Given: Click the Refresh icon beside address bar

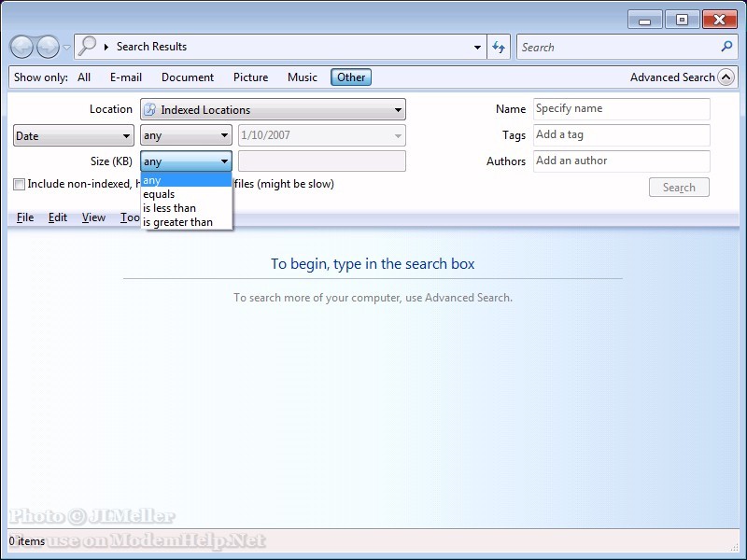Looking at the screenshot, I should point(499,48).
